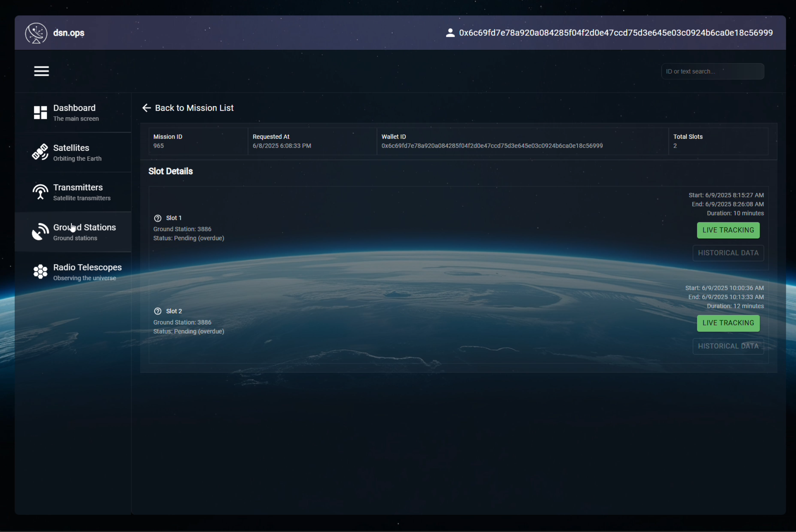Click the Transmitters antenna icon

coord(40,192)
